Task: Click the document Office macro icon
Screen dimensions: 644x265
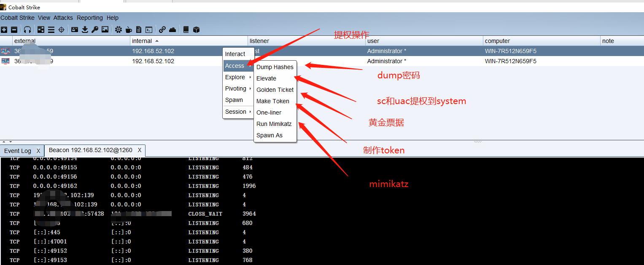Action: (x=139, y=29)
